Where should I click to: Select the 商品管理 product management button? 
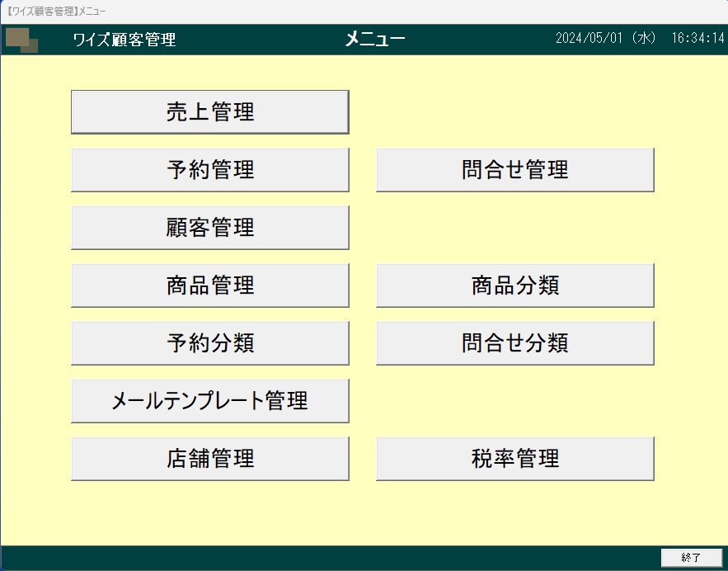210,285
